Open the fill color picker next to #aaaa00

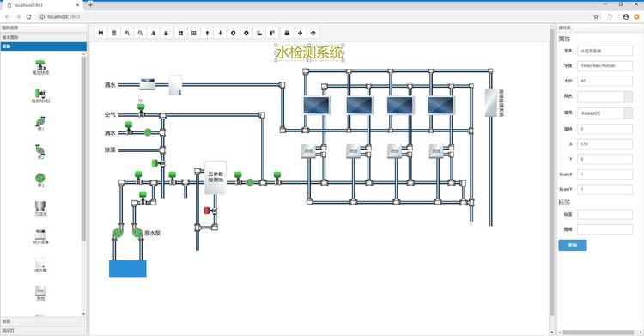click(x=628, y=113)
